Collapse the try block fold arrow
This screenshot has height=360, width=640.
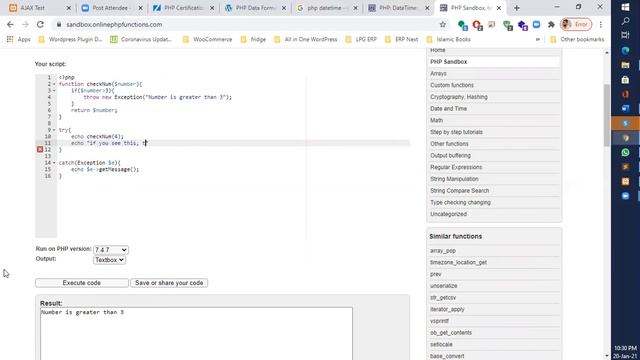[x=54, y=130]
